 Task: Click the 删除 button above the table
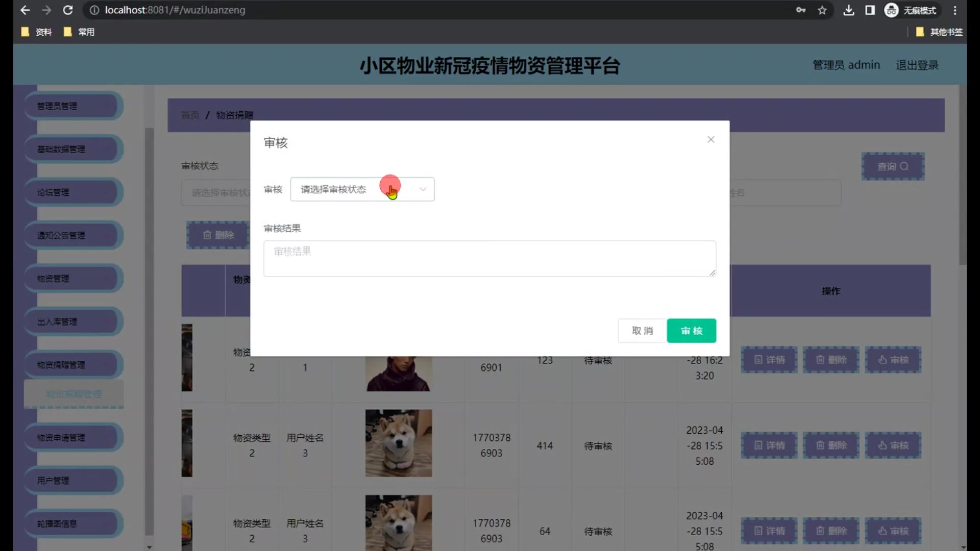[x=218, y=235]
